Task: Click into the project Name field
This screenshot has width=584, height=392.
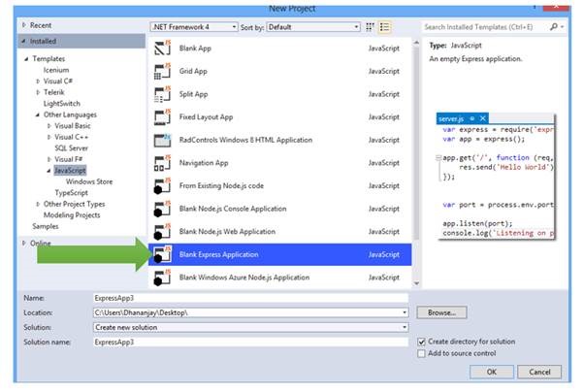Action: pyautogui.click(x=250, y=298)
